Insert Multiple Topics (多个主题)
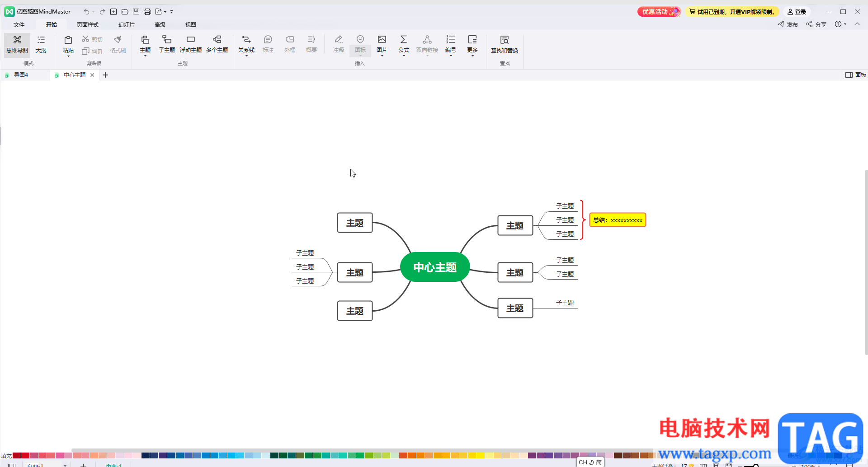Screen dimensions: 868x467 pos(217,44)
